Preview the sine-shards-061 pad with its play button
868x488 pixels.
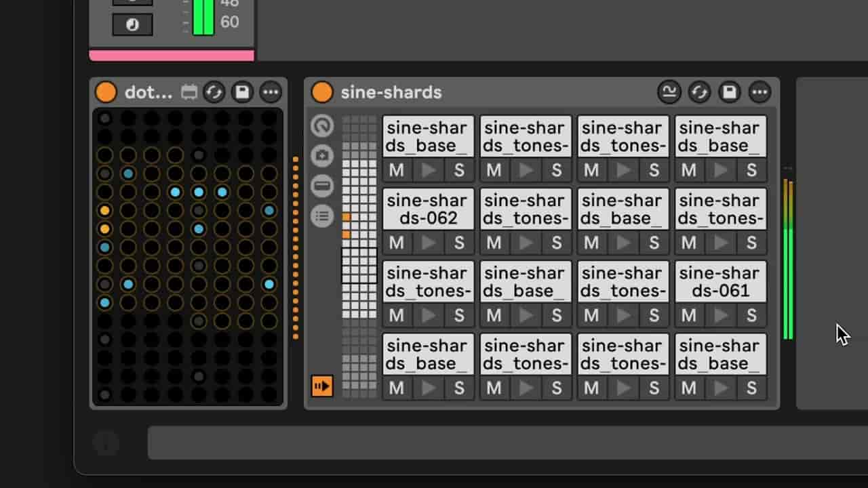tap(720, 315)
